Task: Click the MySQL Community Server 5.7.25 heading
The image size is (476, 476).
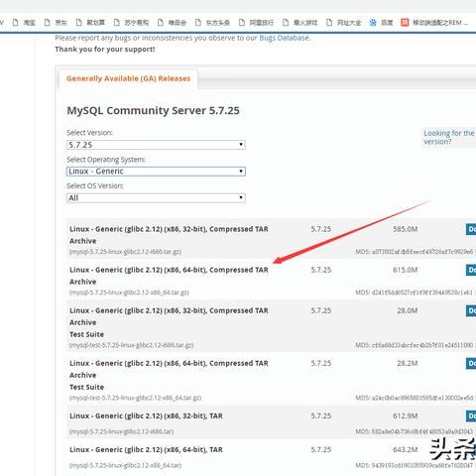Action: pyautogui.click(x=153, y=110)
